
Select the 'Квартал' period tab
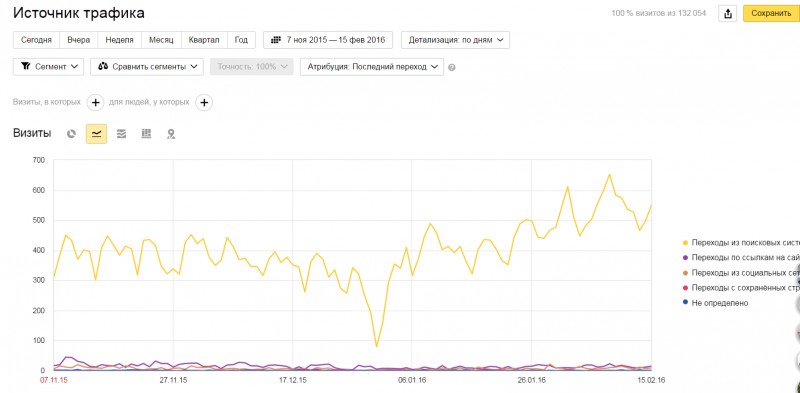point(204,40)
